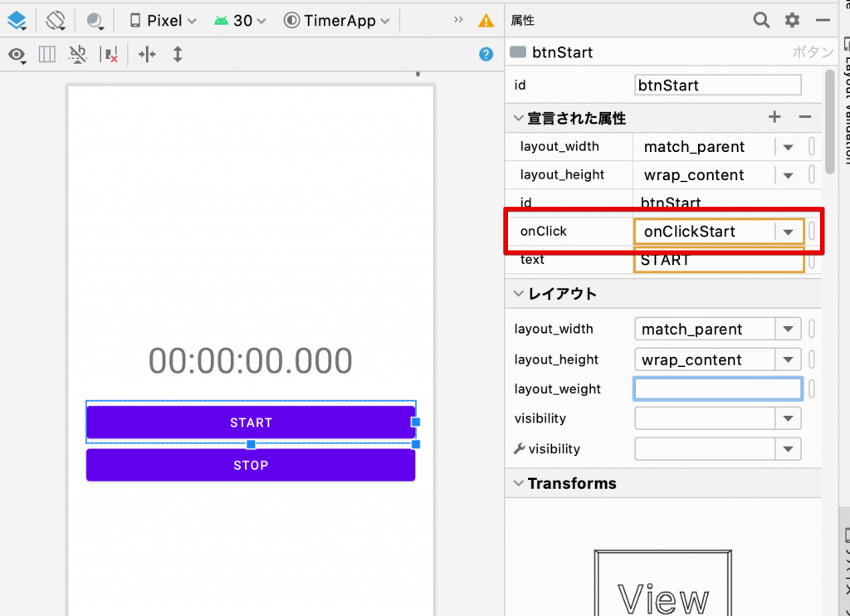
Task: Click the btnStart color swatch
Action: click(x=519, y=52)
